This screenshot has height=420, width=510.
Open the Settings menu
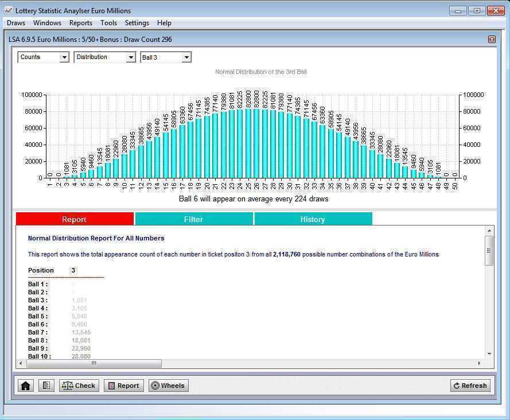137,23
